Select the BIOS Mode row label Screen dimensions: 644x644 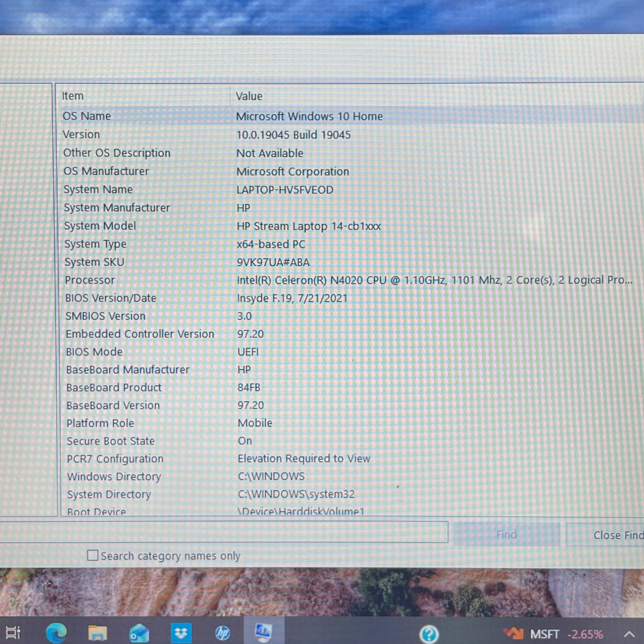pyautogui.click(x=94, y=352)
